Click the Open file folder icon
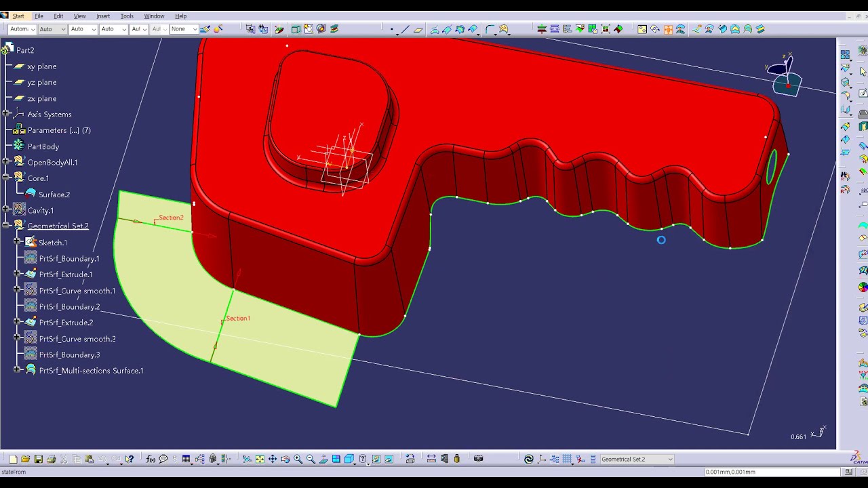868x488 pixels. [x=25, y=459]
